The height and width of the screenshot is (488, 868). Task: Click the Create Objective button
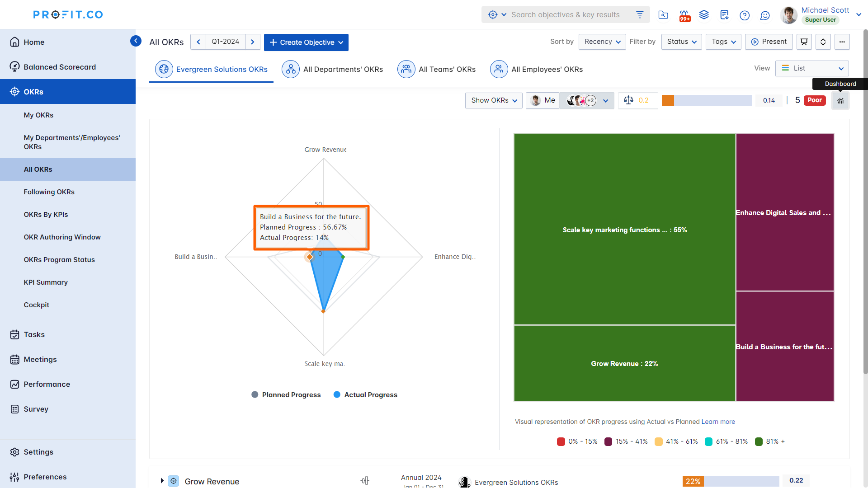[x=306, y=42]
